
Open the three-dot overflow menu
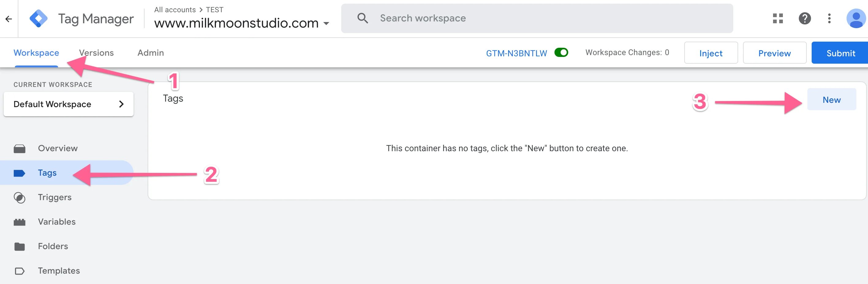pyautogui.click(x=830, y=18)
